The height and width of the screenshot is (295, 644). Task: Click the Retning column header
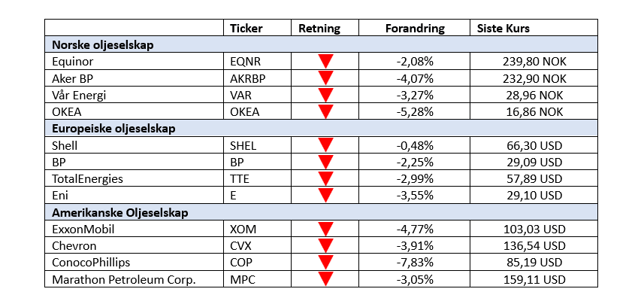(x=319, y=29)
